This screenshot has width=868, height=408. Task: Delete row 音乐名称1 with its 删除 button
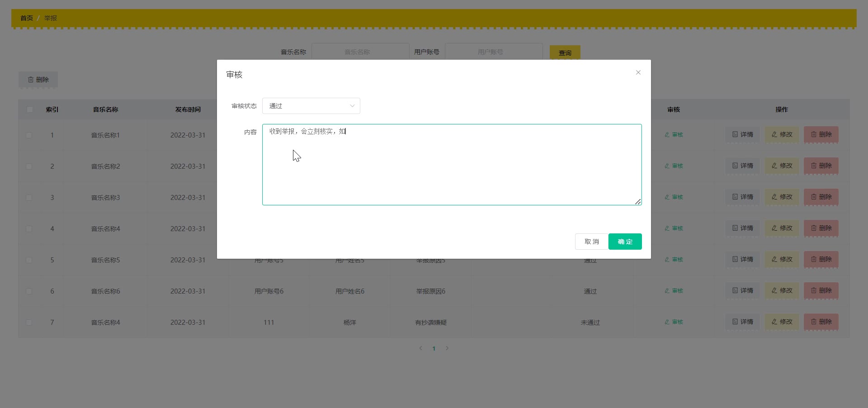coord(821,134)
